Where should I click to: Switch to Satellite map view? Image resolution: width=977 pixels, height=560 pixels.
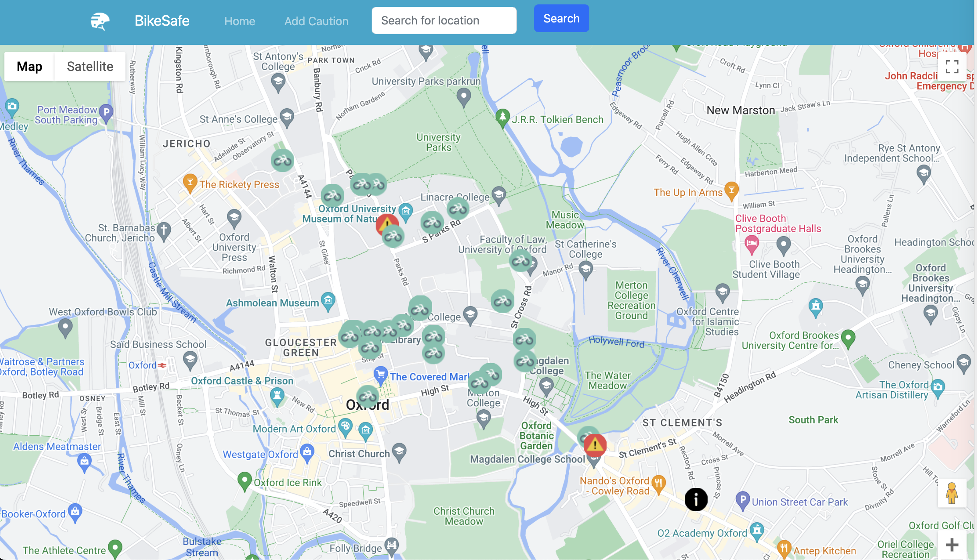pyautogui.click(x=90, y=67)
